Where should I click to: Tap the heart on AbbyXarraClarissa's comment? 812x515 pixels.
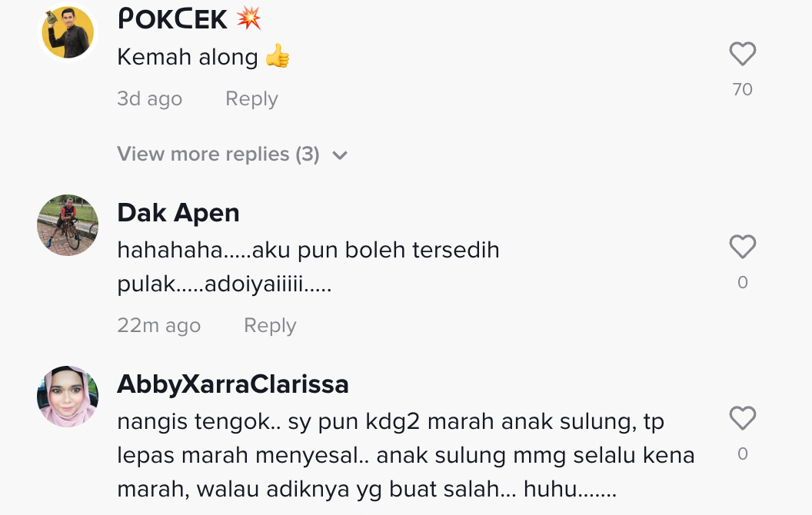(743, 418)
